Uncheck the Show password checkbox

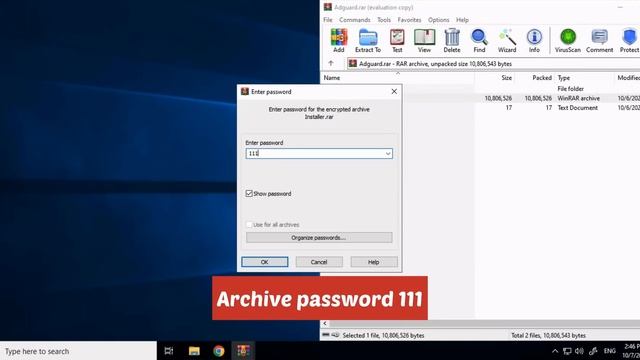click(249, 193)
